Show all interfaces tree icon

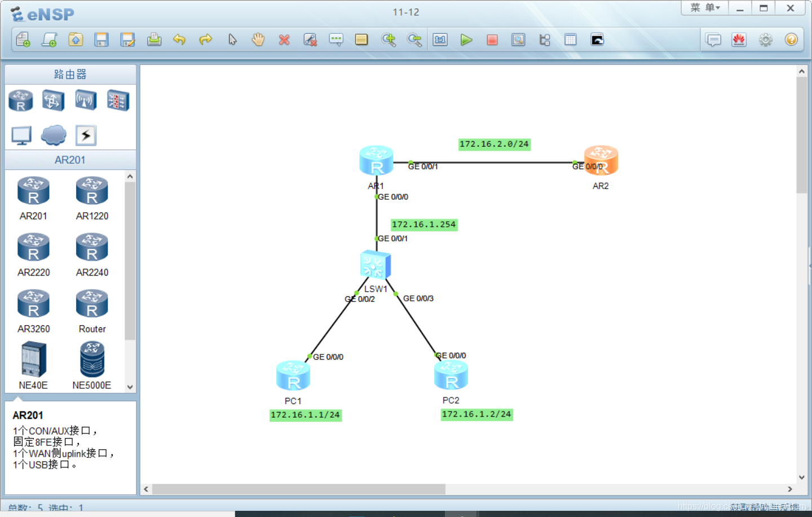(545, 40)
